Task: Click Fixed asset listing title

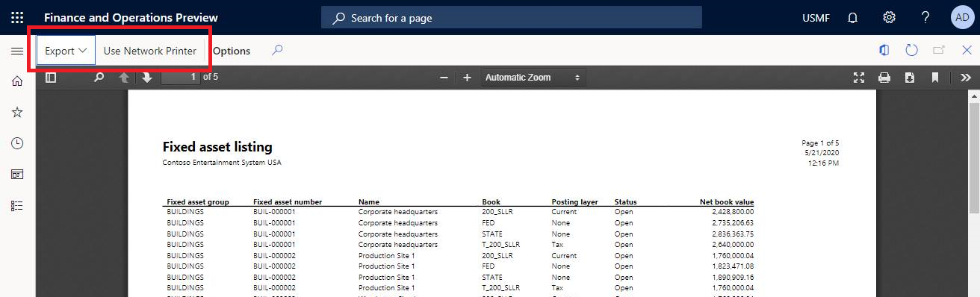Action: click(x=217, y=147)
